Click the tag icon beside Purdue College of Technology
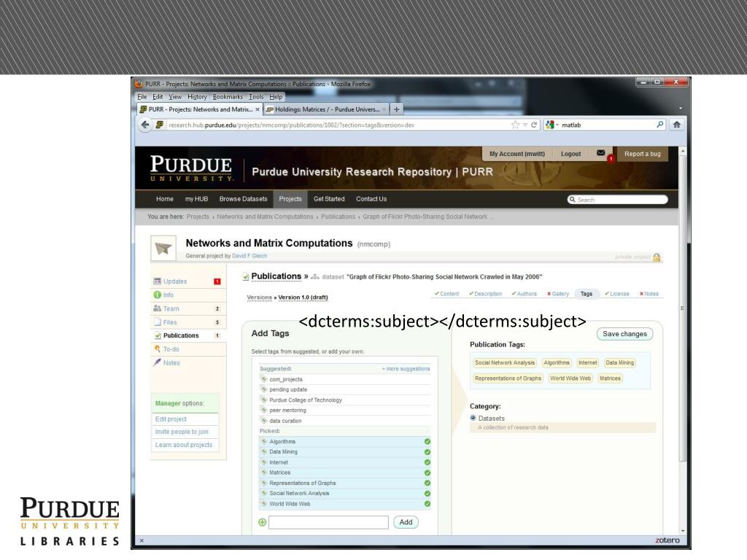This screenshot has width=747, height=560. tap(263, 400)
